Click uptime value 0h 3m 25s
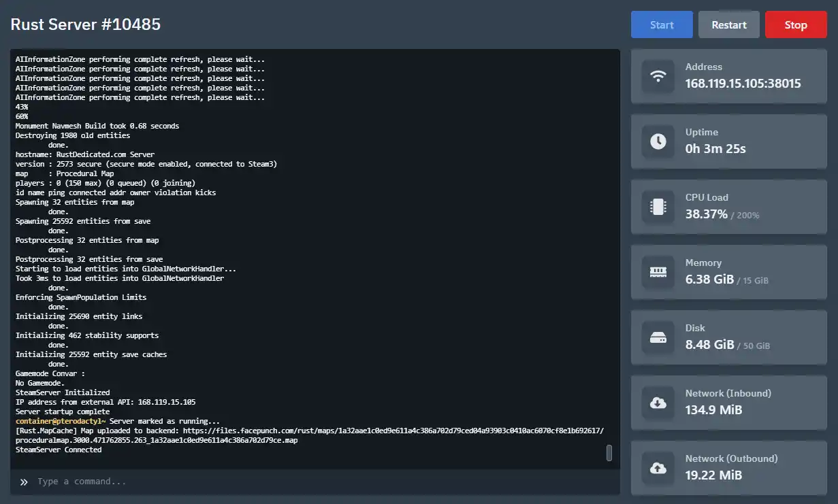 pyautogui.click(x=715, y=149)
